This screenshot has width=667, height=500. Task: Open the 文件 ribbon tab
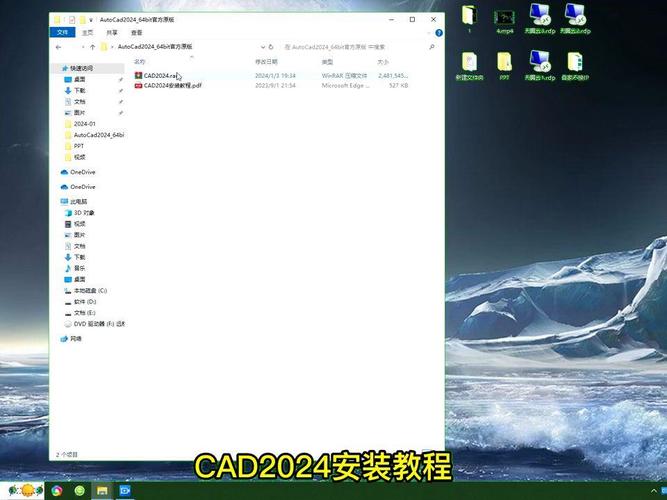pos(63,32)
